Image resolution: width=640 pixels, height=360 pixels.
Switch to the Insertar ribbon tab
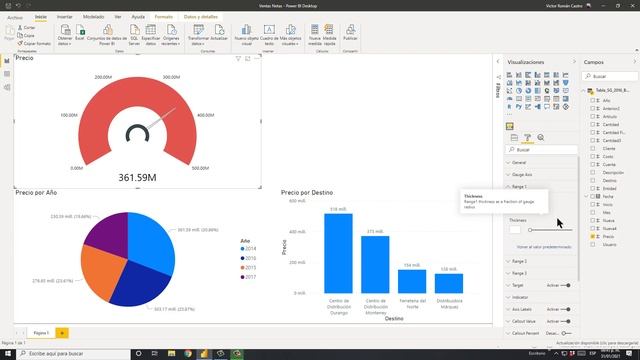click(64, 17)
